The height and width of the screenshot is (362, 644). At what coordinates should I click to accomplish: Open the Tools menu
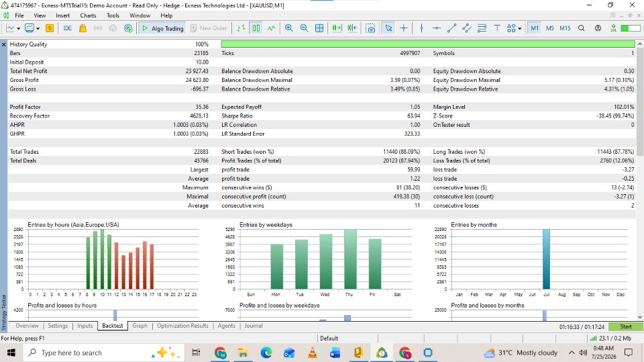pyautogui.click(x=113, y=15)
